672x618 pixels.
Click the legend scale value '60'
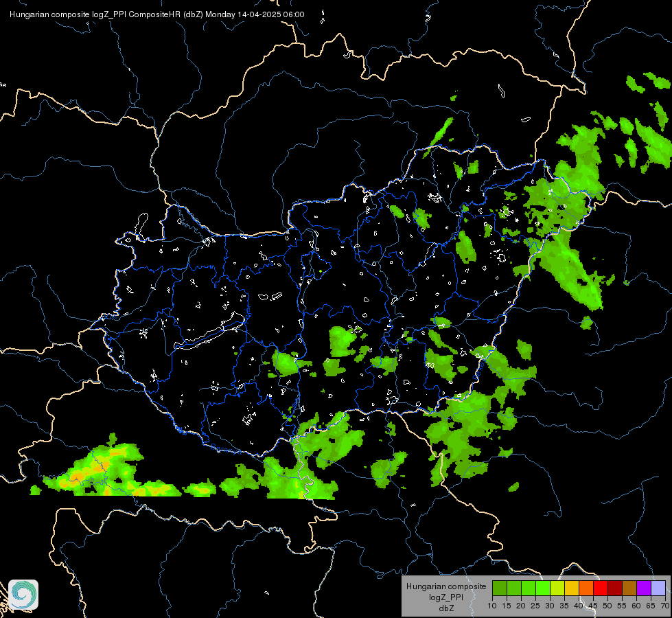(636, 606)
